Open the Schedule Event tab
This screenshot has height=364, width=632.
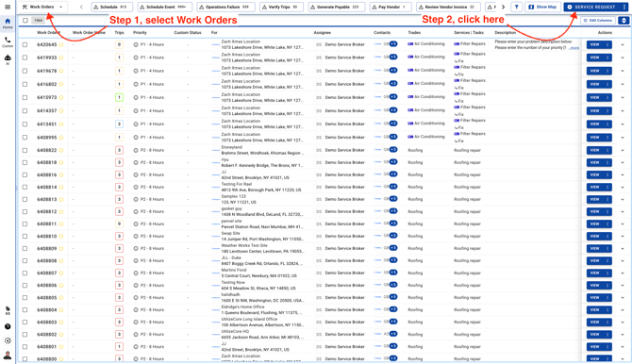(x=164, y=7)
